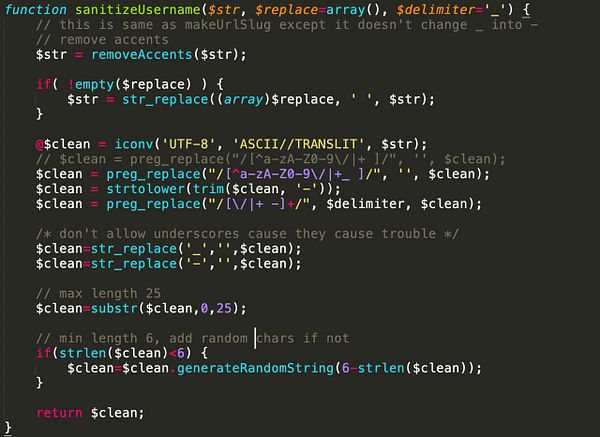The height and width of the screenshot is (437, 600).
Task: Click the $replace parameter in function signature
Action: [286, 10]
